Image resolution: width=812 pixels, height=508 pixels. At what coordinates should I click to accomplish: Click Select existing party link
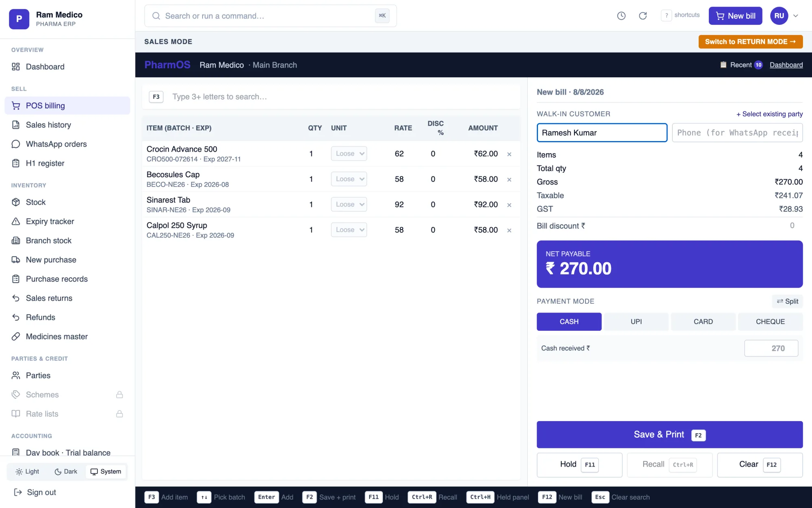pos(769,114)
